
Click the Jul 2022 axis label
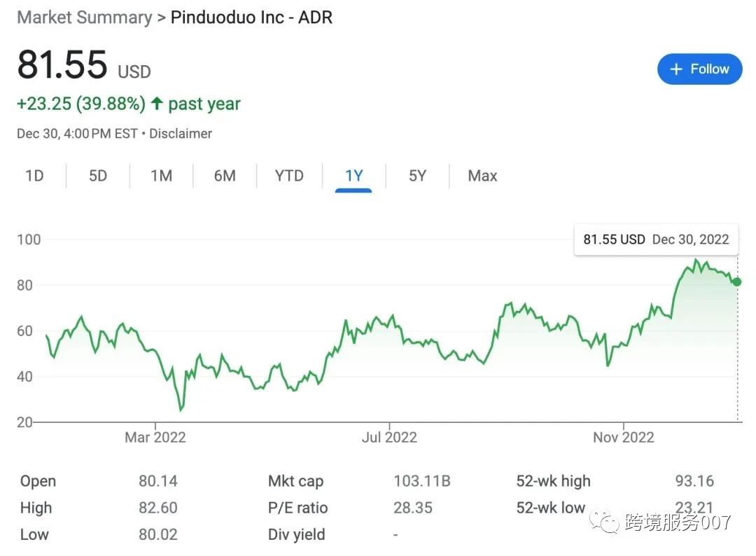389,438
